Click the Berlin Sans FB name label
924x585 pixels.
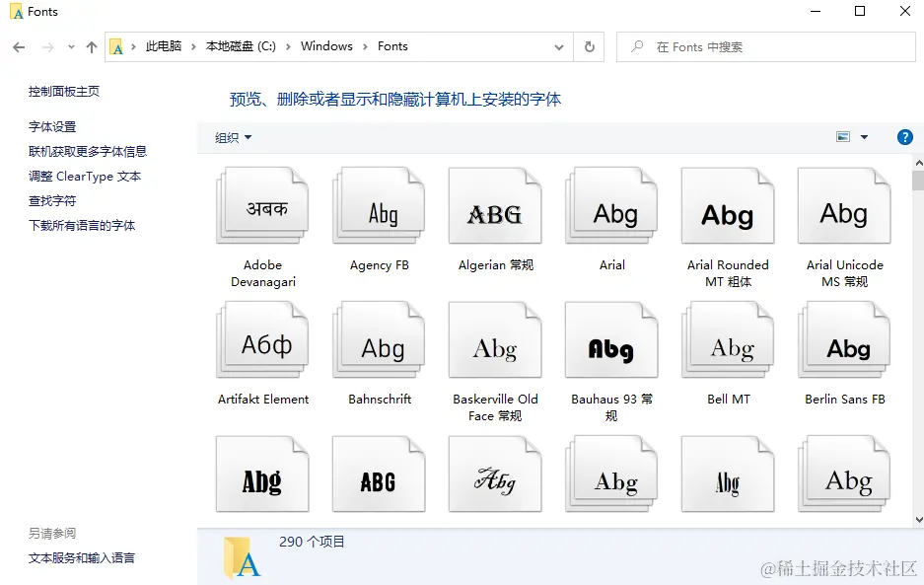click(844, 400)
